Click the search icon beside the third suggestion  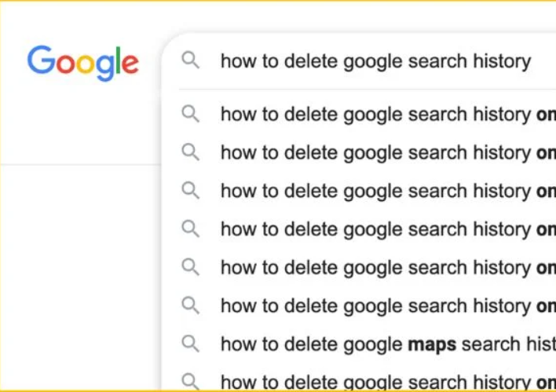pos(190,191)
